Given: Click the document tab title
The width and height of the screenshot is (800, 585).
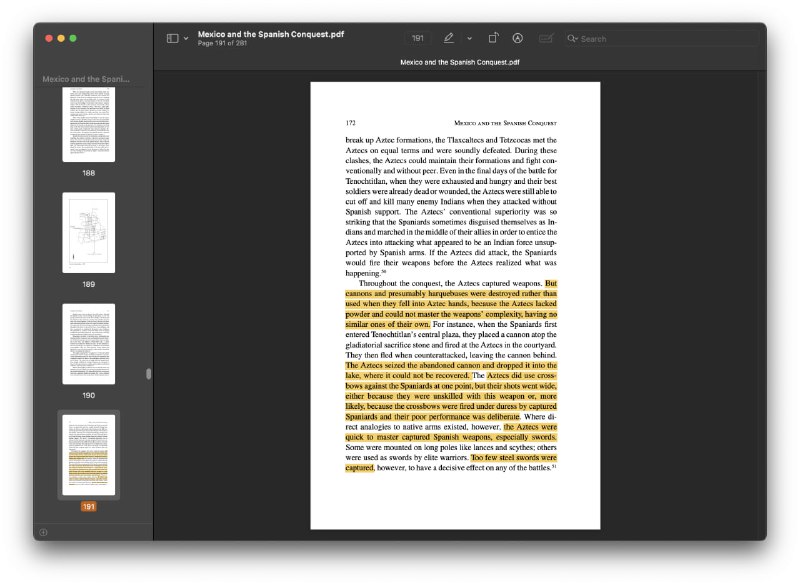Looking at the screenshot, I should coord(459,62).
